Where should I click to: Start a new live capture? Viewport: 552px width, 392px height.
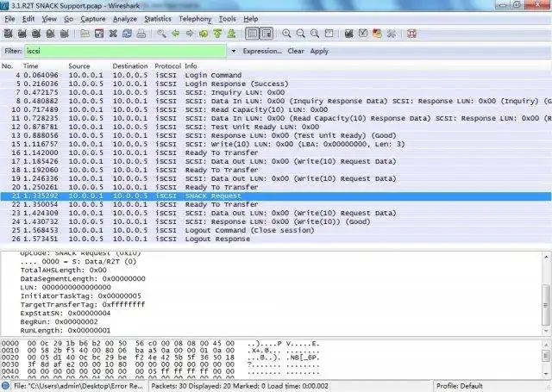pos(36,34)
